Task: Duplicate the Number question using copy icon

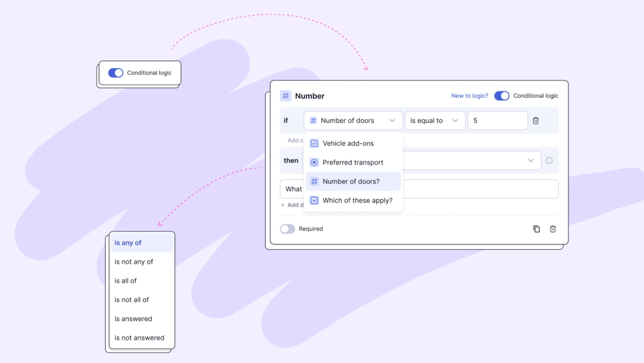Action: point(537,229)
